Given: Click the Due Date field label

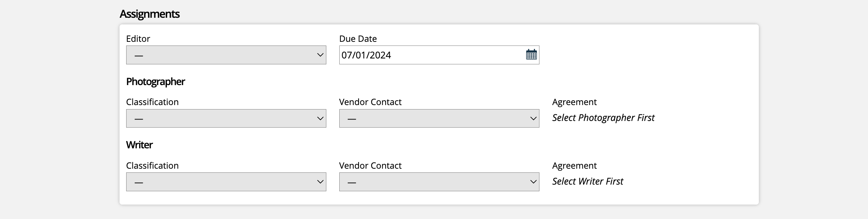Looking at the screenshot, I should [x=358, y=39].
